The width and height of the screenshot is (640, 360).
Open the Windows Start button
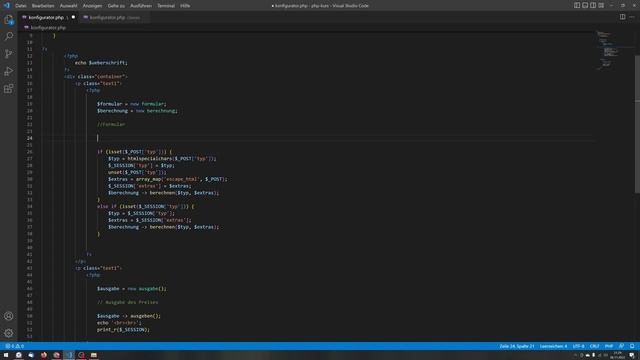tap(6, 355)
